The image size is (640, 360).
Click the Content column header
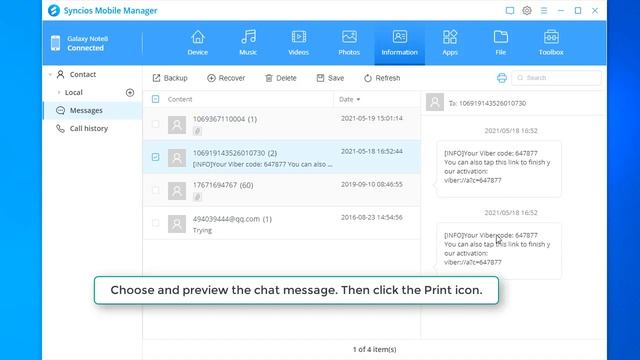click(180, 99)
